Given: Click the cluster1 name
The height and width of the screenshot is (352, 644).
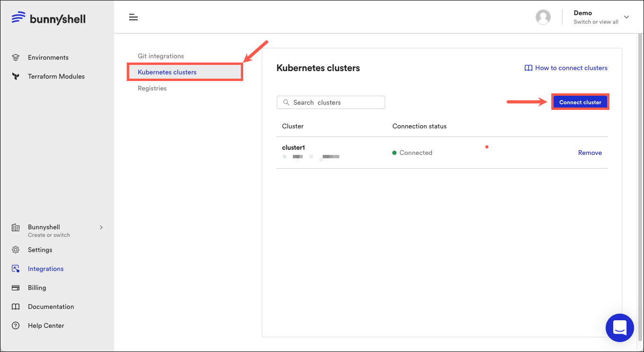Looking at the screenshot, I should tap(294, 148).
